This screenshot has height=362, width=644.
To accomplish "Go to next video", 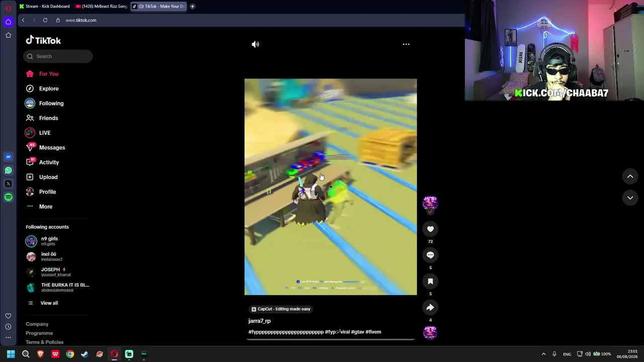I will point(630,198).
